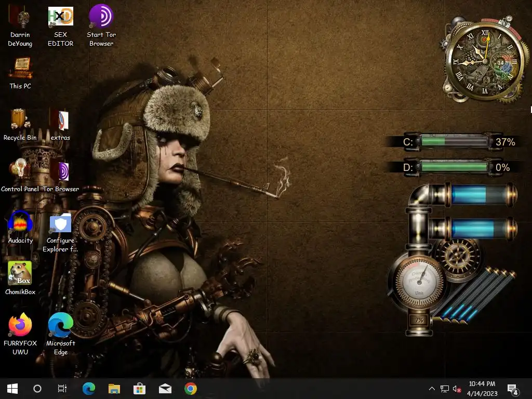The height and width of the screenshot is (399, 532).
Task: Open File Explorer from the taskbar
Action: coord(114,389)
